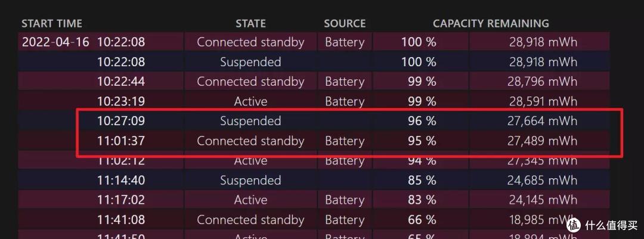Click the STATE column header
Viewport: 644px width, 239px height.
pyautogui.click(x=250, y=23)
